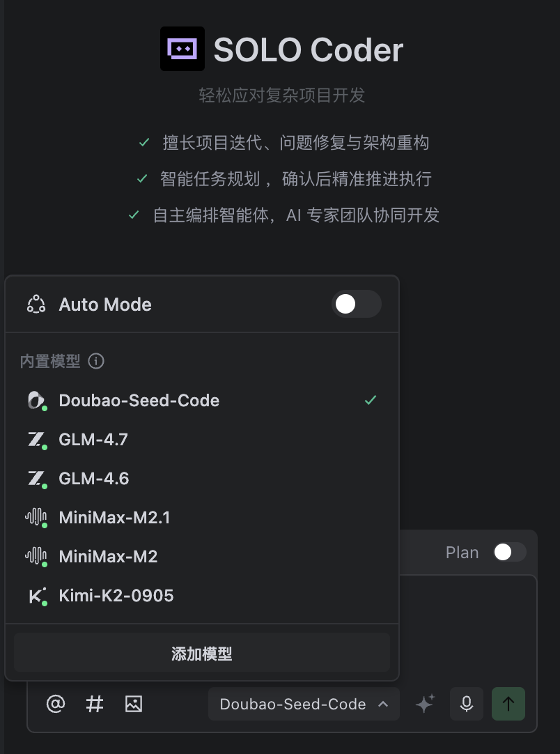Select the MiniMax-M2 model
Screen dimensions: 560x754
coord(108,557)
